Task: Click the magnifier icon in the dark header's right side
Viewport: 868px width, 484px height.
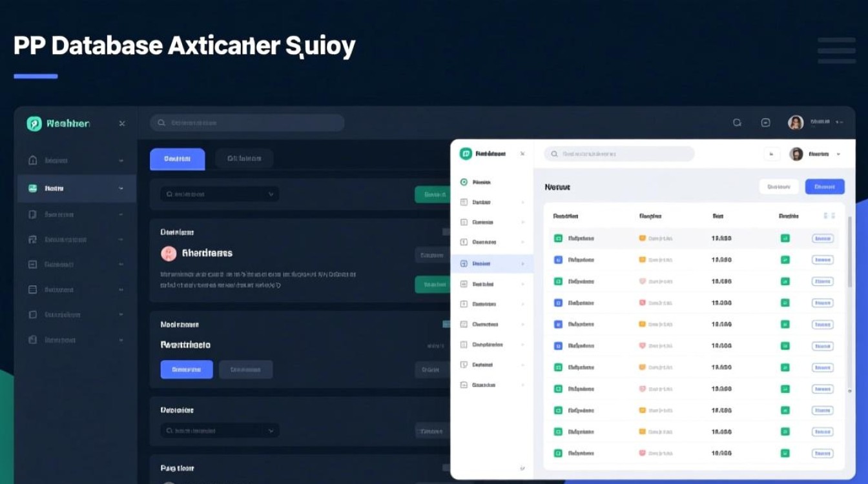Action: tap(737, 123)
